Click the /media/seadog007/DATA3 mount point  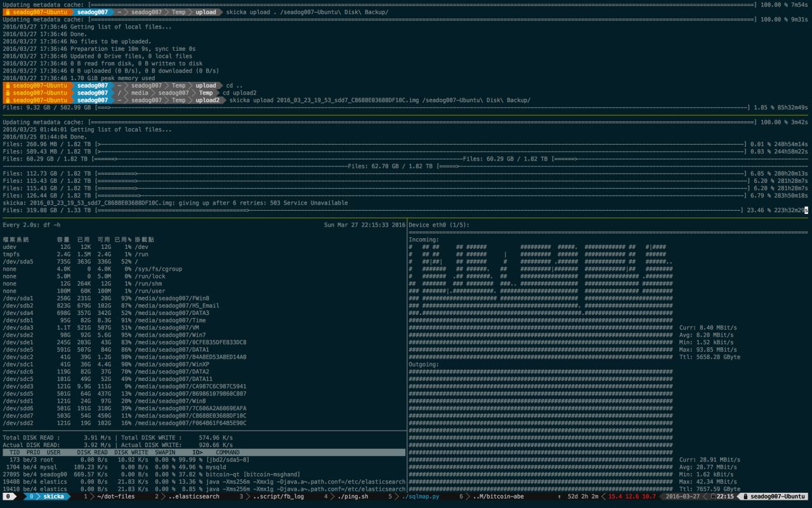pyautogui.click(x=172, y=313)
